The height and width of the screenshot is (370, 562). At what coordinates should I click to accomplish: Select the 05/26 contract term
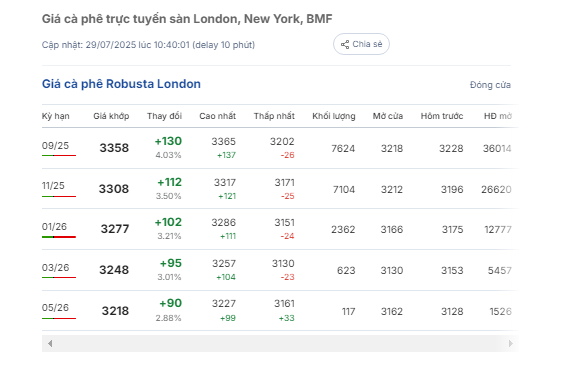[x=55, y=308]
